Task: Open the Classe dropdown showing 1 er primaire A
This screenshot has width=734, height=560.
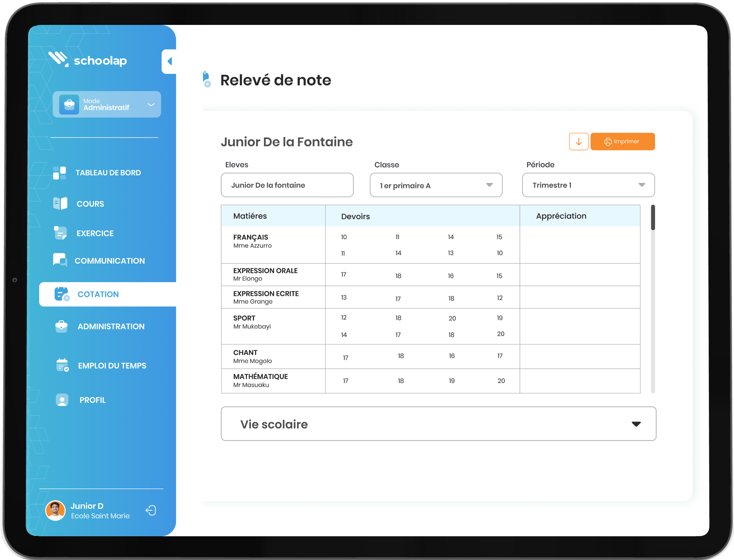Action: tap(436, 185)
